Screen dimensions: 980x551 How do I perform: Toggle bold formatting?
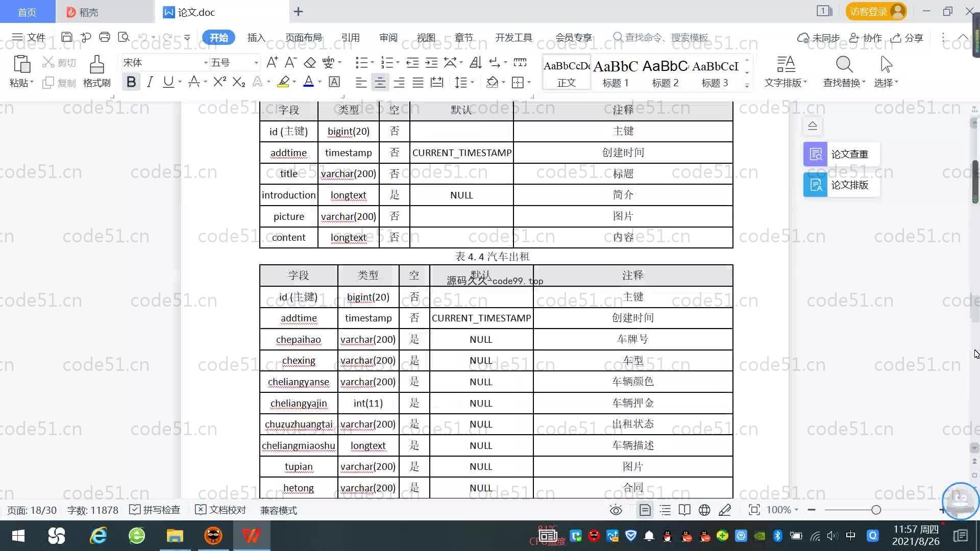tap(131, 82)
